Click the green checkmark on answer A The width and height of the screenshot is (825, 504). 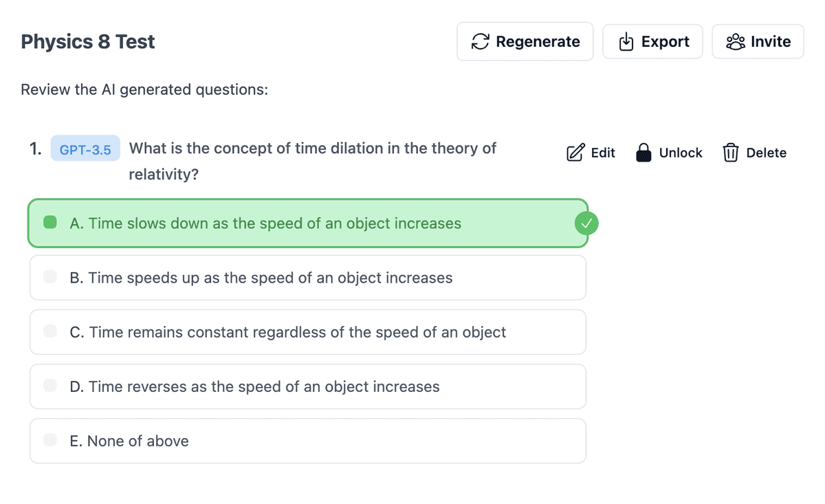click(x=586, y=223)
